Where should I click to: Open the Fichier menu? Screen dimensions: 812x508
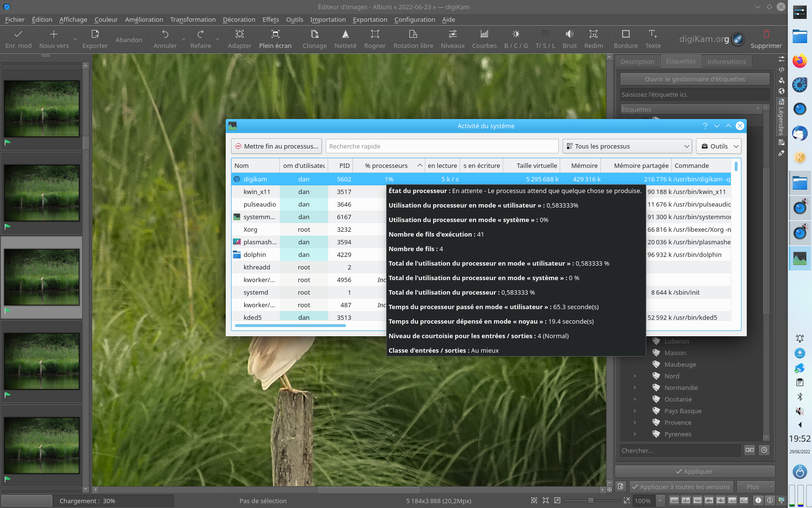tap(15, 19)
